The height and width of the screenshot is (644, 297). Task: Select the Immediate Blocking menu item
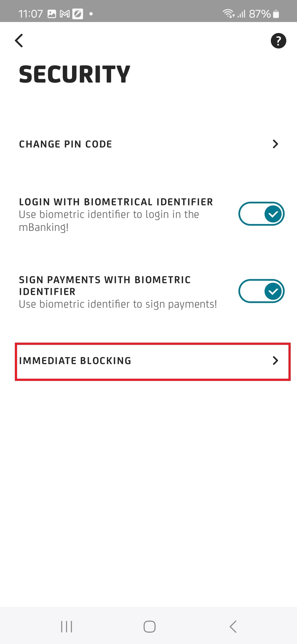pos(75,361)
